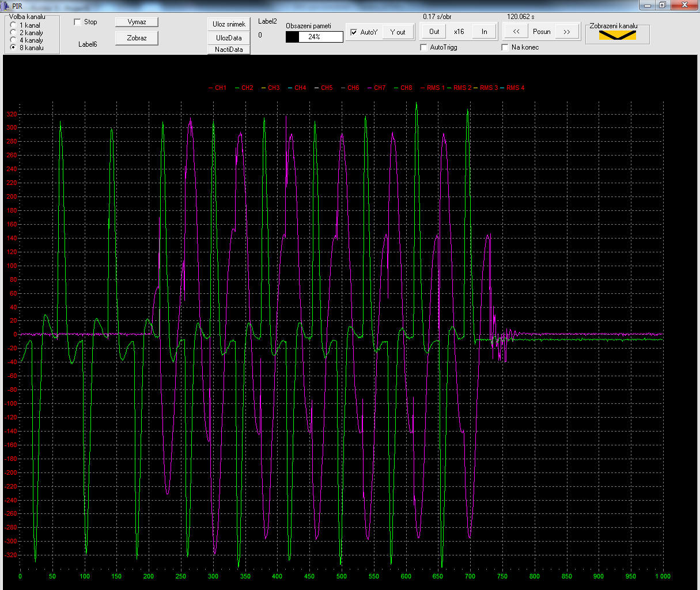Minimize the PIR window

[648, 5]
